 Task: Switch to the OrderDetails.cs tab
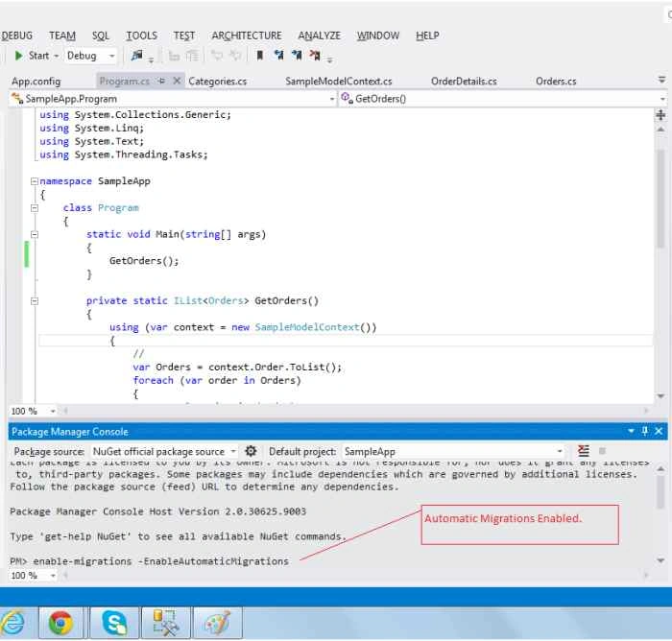pos(464,81)
